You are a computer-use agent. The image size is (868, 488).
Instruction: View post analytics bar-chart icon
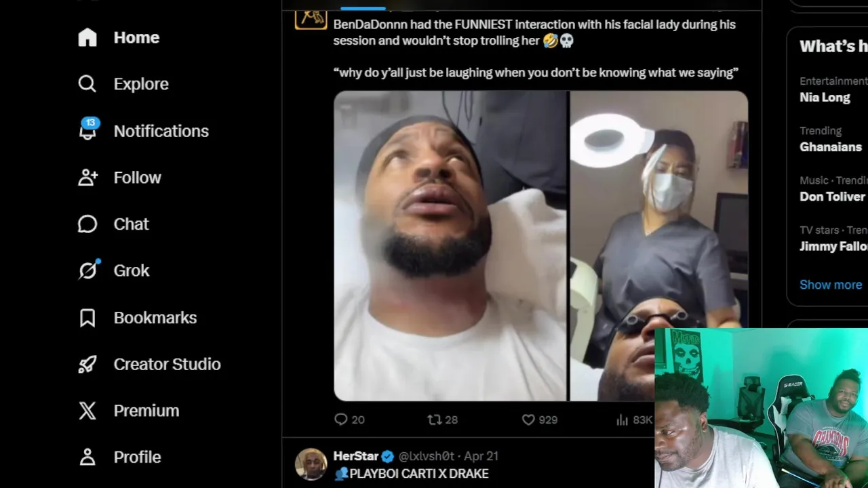(623, 420)
